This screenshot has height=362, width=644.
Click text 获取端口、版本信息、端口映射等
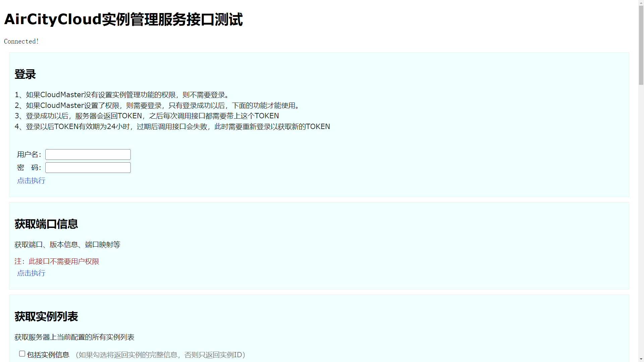pos(67,245)
